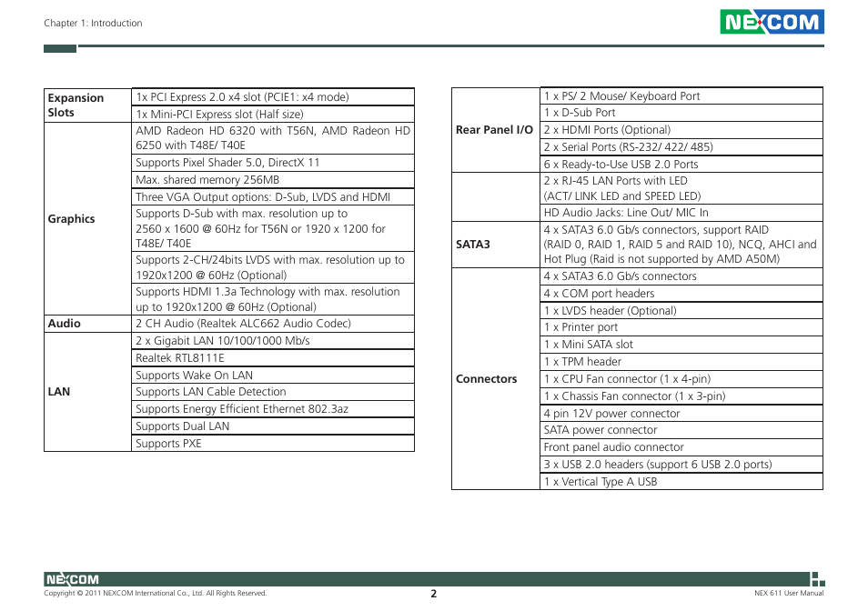Click the 'Expansion Slots' row label

tap(87, 105)
